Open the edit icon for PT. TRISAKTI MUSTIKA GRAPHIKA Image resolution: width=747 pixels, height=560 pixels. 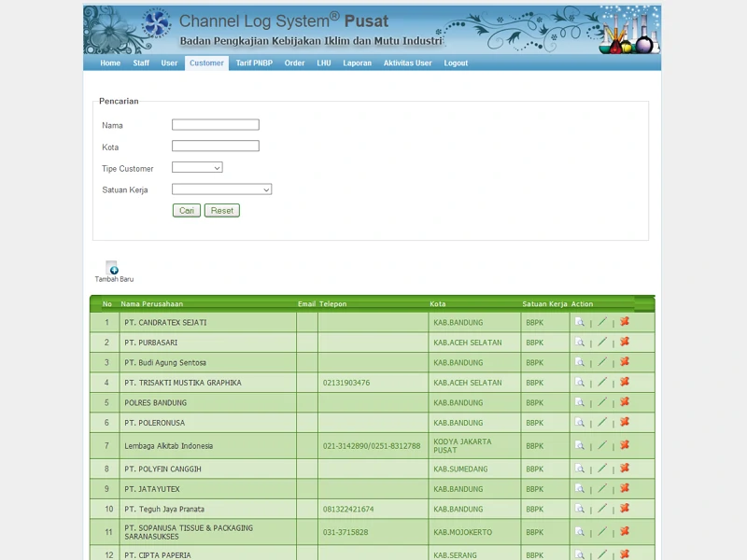pos(602,383)
